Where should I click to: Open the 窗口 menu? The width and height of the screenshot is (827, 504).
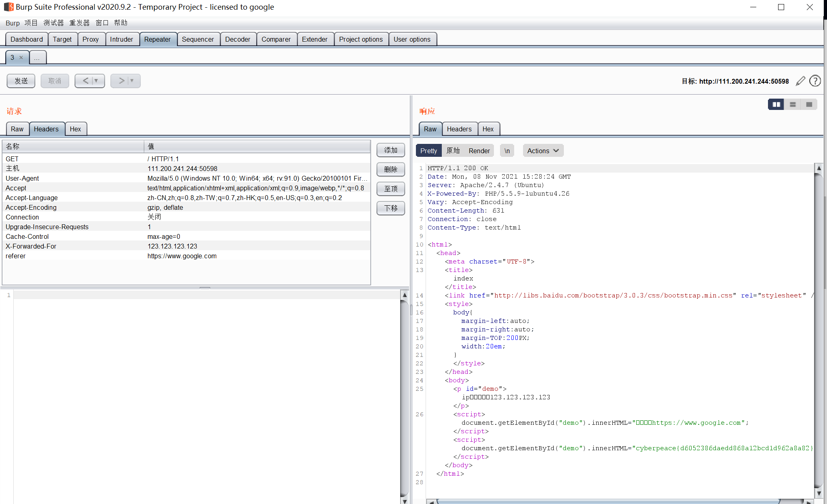pyautogui.click(x=102, y=23)
